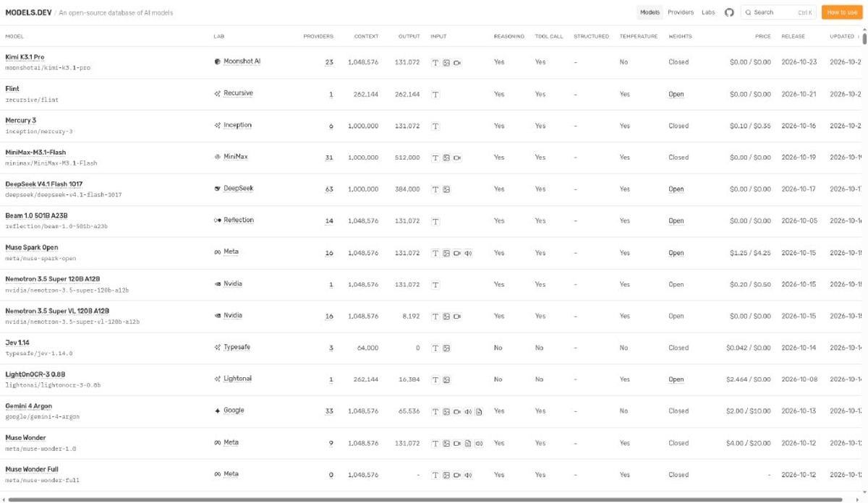Click the Google lab logo icon
The width and height of the screenshot is (868, 503).
pos(217,410)
